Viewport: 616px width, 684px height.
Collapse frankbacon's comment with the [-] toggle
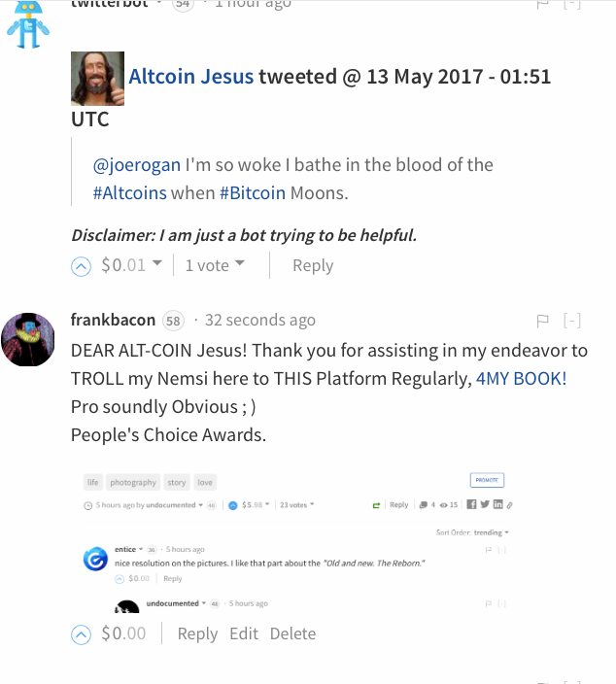572,321
